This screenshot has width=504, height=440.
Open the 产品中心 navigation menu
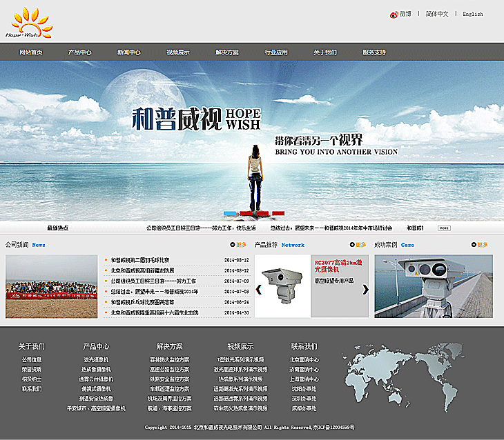coord(79,52)
